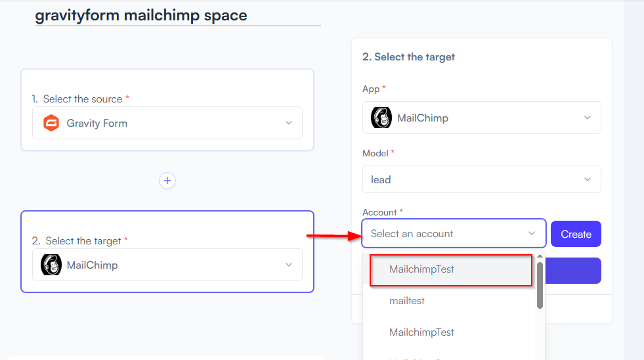644x360 pixels.
Task: Click the plus icon between source and target
Action: (x=167, y=181)
